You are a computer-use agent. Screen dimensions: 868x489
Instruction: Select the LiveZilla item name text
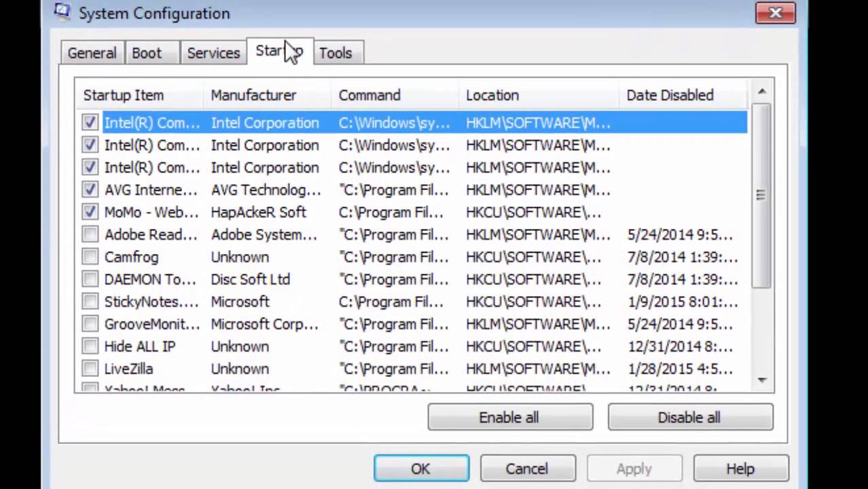pos(128,369)
